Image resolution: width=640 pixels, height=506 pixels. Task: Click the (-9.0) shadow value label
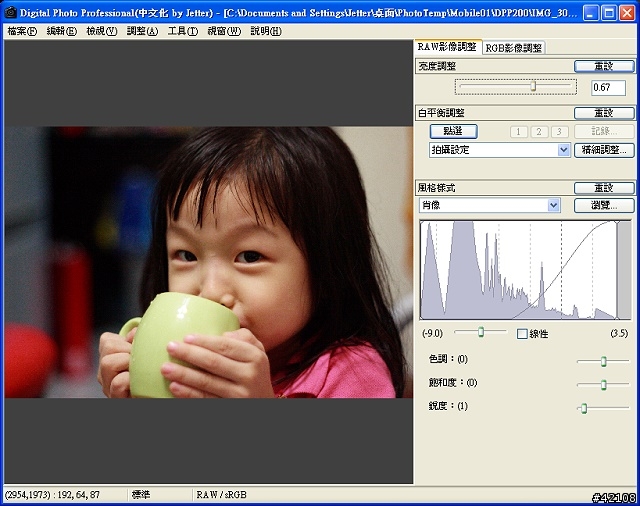pyautogui.click(x=432, y=333)
